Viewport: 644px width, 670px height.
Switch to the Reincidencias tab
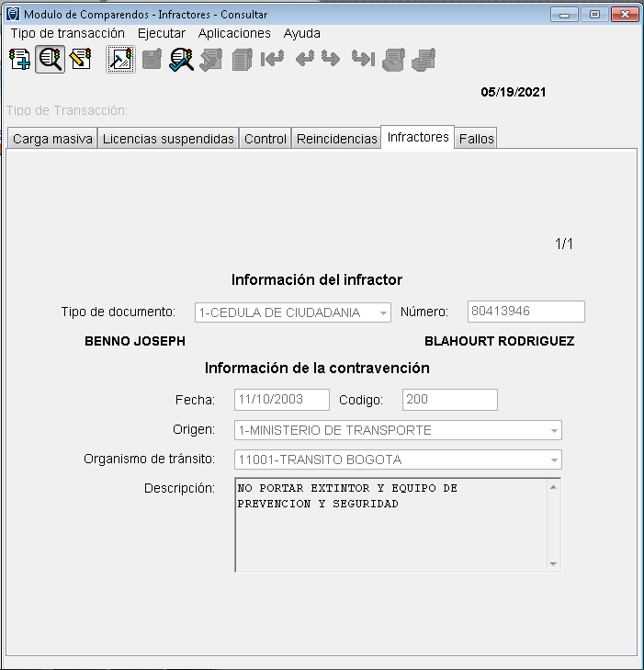[336, 139]
